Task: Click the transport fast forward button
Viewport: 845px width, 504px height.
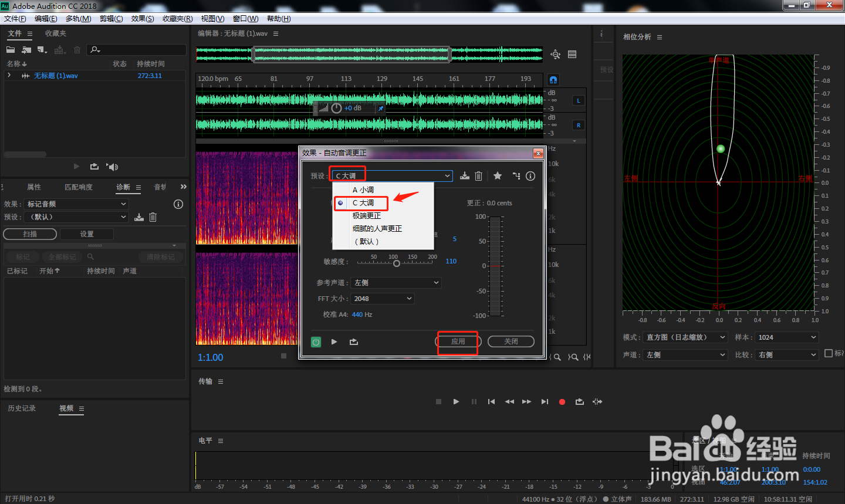Action: pyautogui.click(x=526, y=402)
